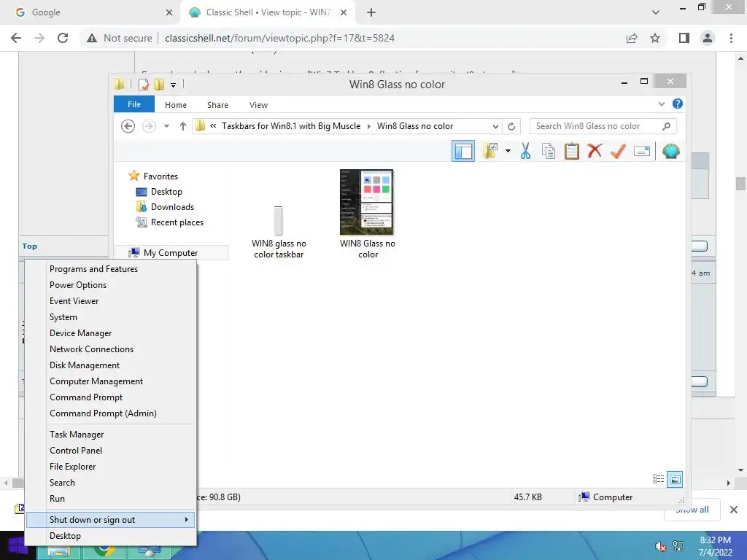The height and width of the screenshot is (560, 747).
Task: Click Taskbars for Win8.1 with Big Muscle breadcrumb
Action: [x=291, y=126]
